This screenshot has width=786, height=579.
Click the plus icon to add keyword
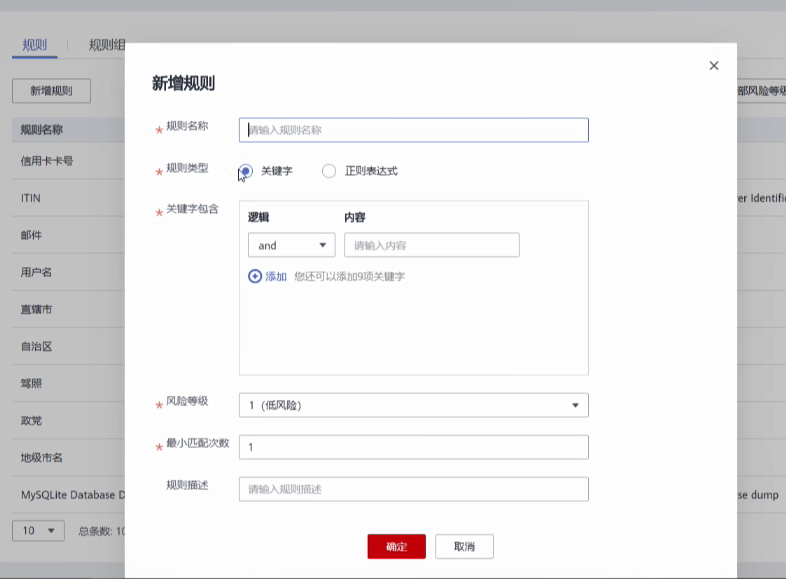tap(255, 276)
